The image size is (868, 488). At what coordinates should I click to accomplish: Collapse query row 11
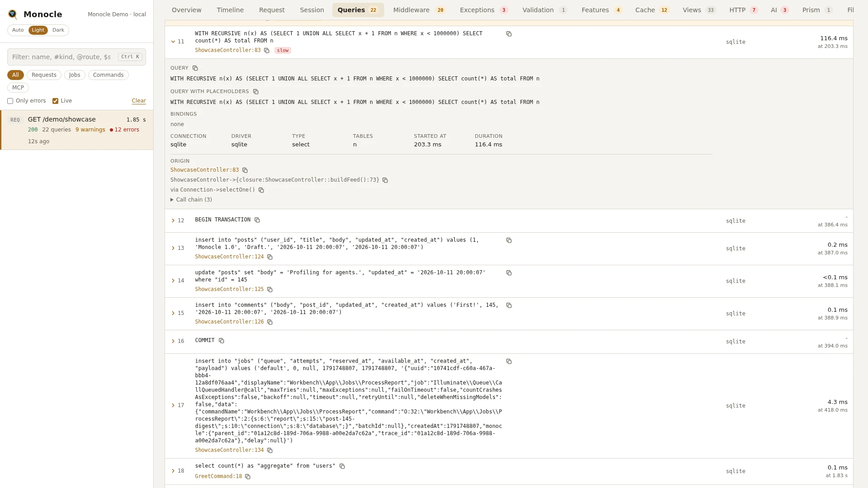pyautogui.click(x=173, y=42)
